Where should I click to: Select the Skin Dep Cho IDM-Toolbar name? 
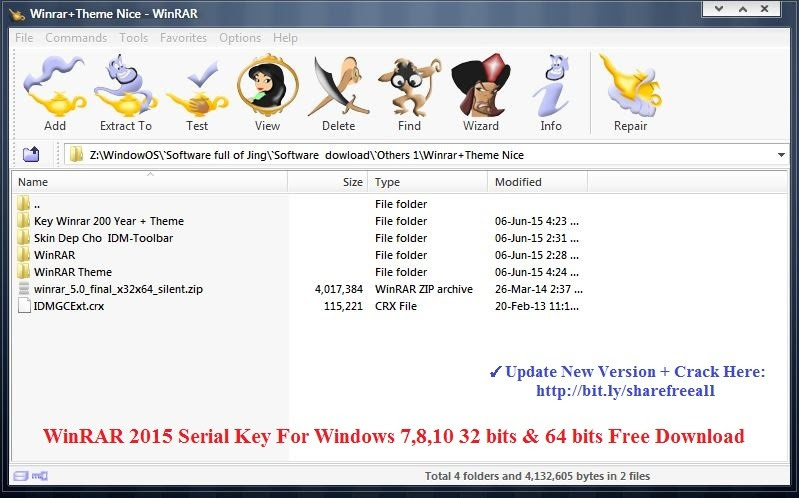pos(103,238)
